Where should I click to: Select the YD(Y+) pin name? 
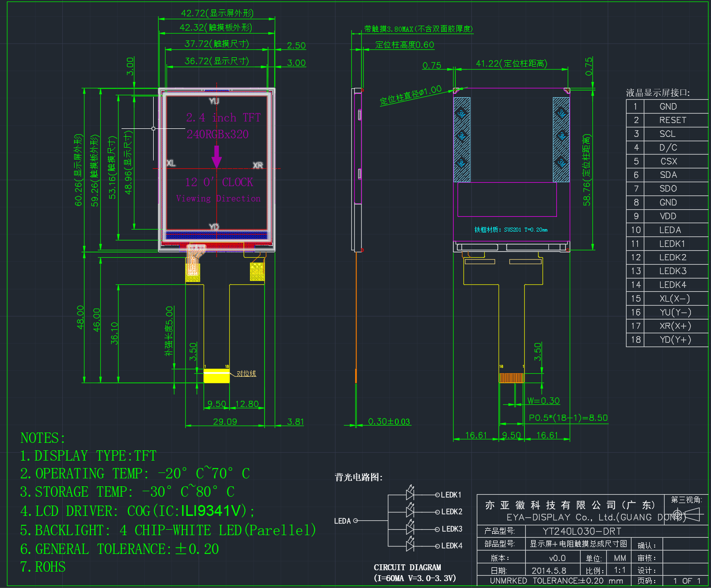(x=675, y=340)
